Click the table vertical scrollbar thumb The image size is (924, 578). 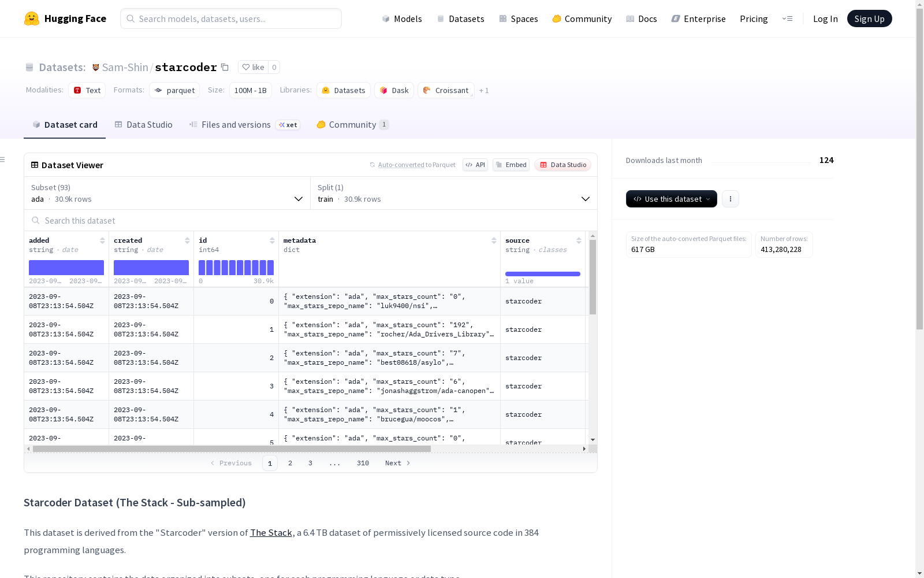pos(593,277)
